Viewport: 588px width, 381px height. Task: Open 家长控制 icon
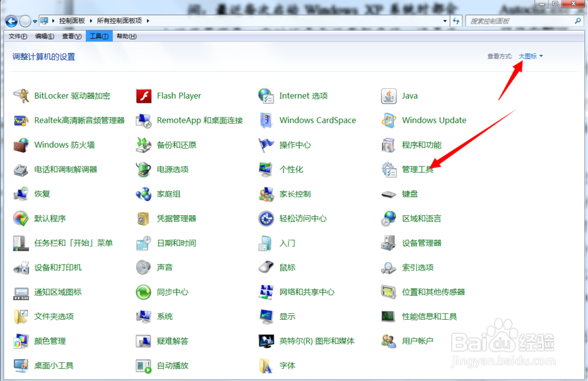266,194
